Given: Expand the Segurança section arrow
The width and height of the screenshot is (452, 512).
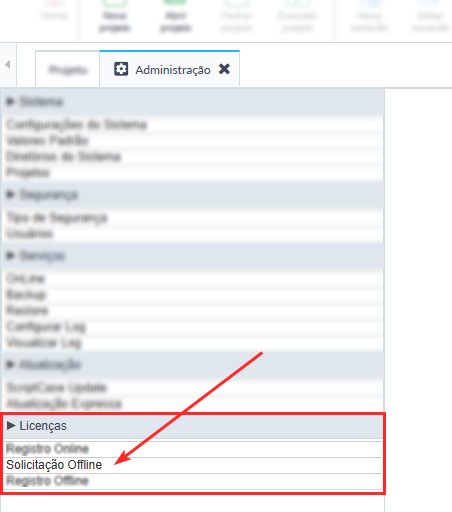Looking at the screenshot, I should 11,194.
